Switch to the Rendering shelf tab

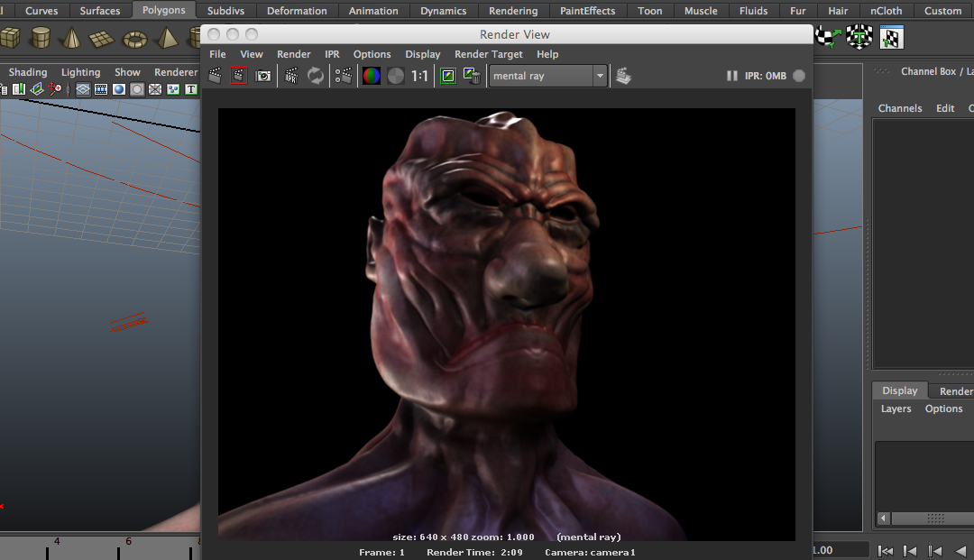513,11
